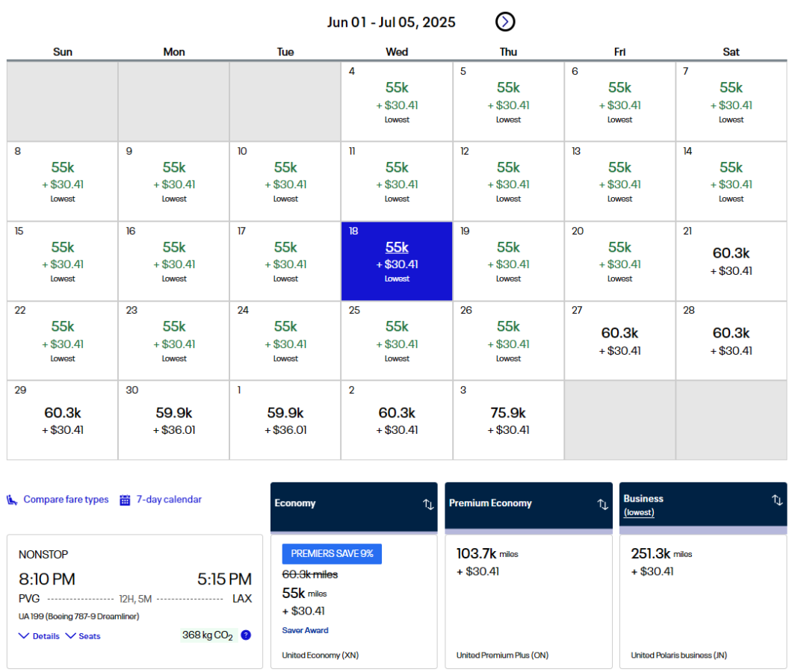Screen dimensions: 807x672
Task: Open the CO2 emissions info icon
Action: click(x=246, y=635)
